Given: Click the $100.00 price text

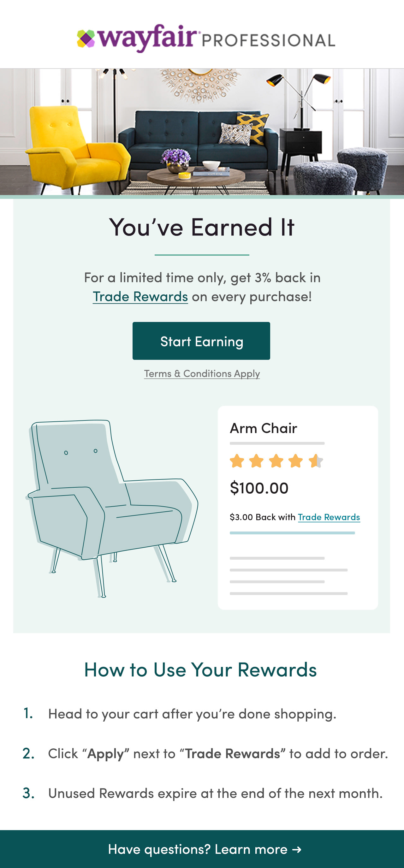Looking at the screenshot, I should [259, 488].
